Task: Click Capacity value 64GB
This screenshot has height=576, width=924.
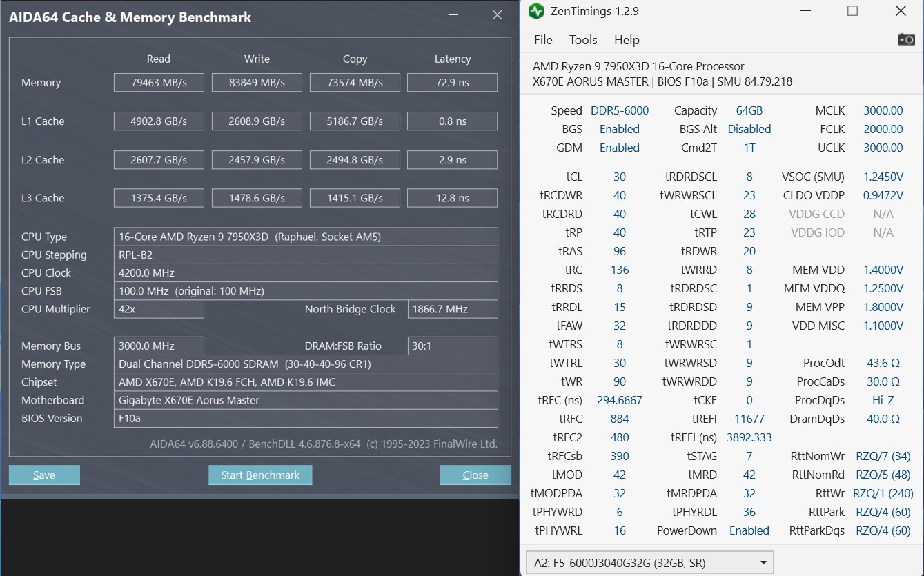Action: coord(749,110)
